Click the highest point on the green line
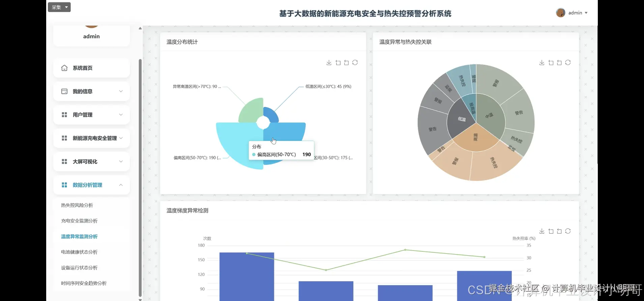The image size is (644, 301). pos(405,250)
